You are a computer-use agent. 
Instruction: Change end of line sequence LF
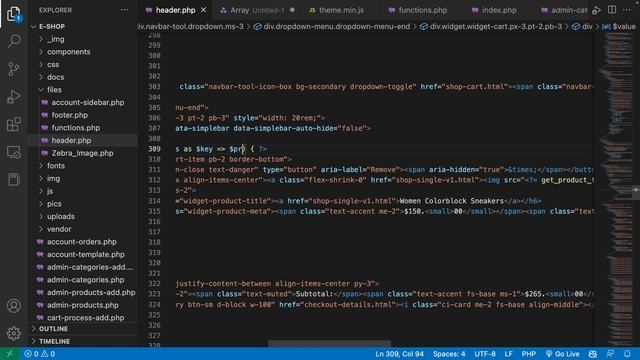click(509, 354)
